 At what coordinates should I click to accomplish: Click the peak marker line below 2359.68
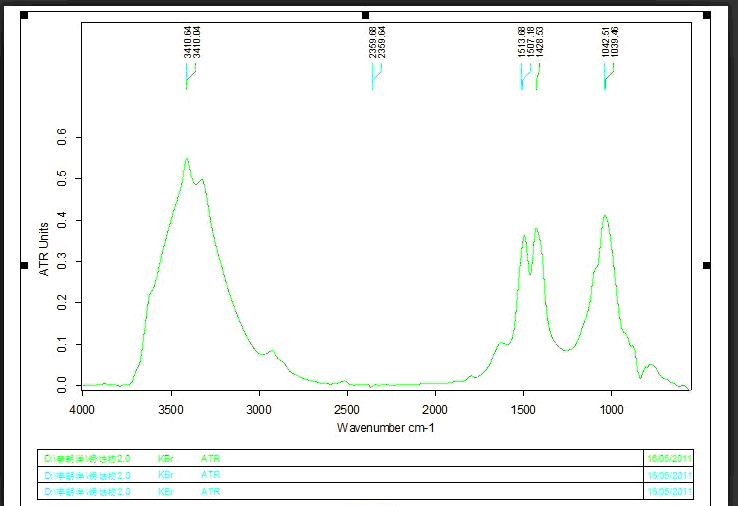point(373,76)
